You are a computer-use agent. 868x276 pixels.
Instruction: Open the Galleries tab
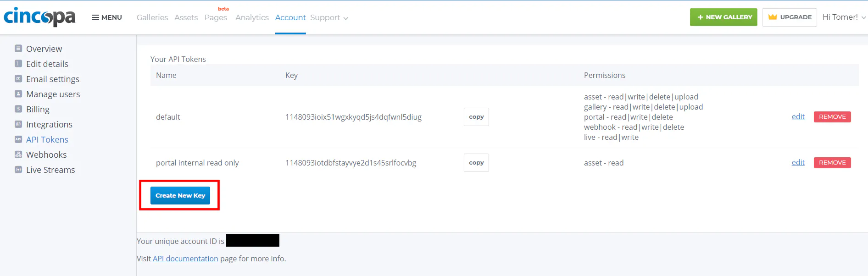coord(152,17)
